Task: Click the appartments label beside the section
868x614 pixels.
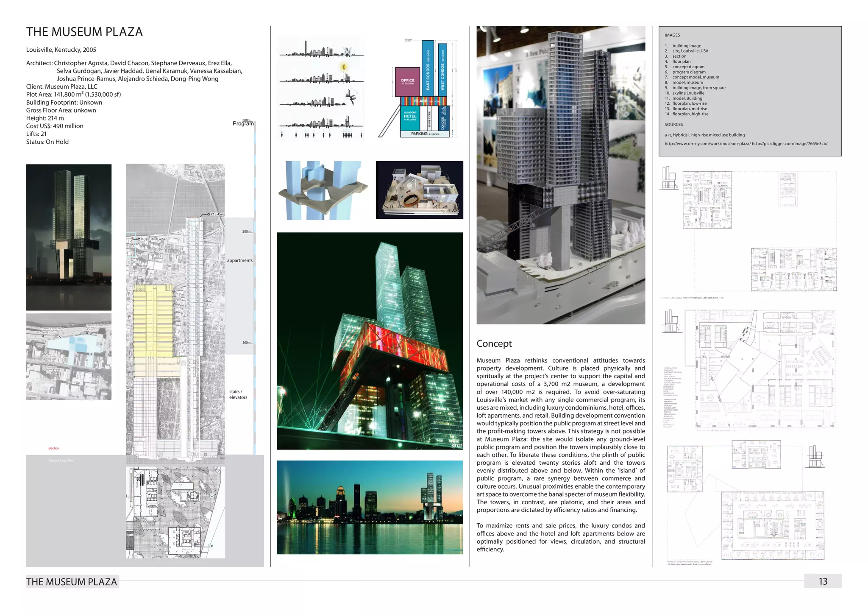Action: (239, 260)
